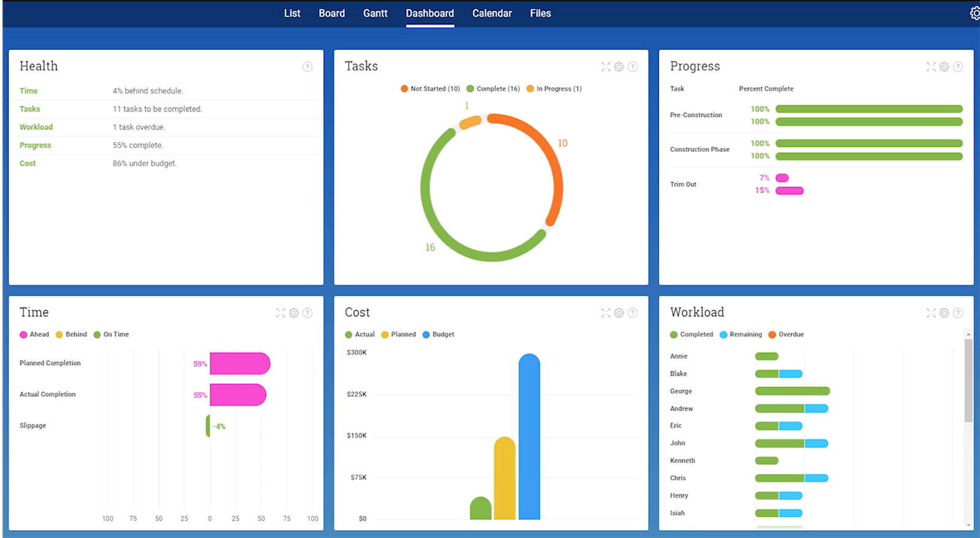Open the Tasks widget settings gear
Screen dimensions: 980x538
coord(619,67)
